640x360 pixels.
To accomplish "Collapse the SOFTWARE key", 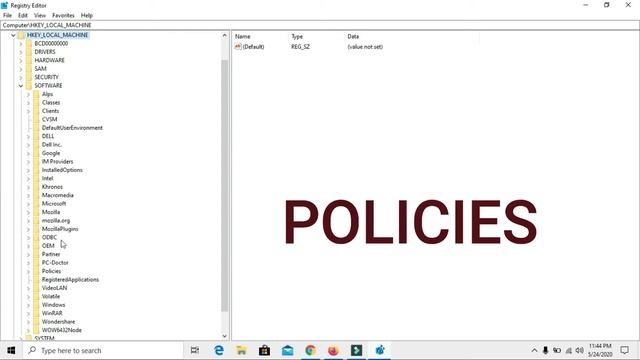I will pos(21,86).
